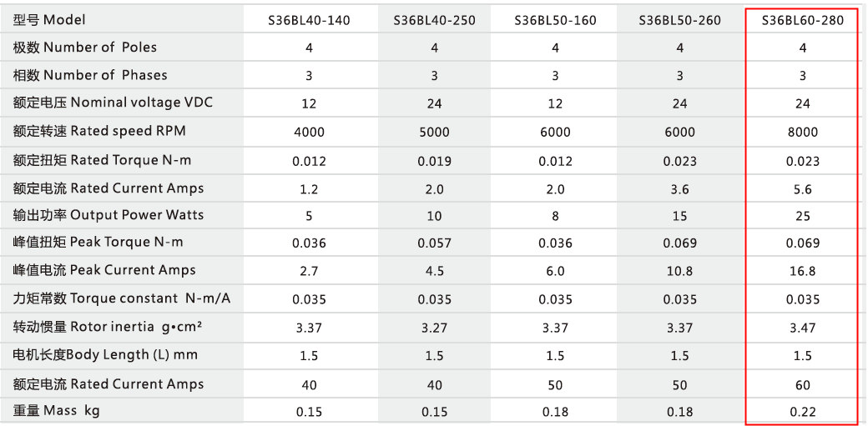The width and height of the screenshot is (868, 426).
Task: Select the 16.8 peak current value
Action: [x=803, y=271]
